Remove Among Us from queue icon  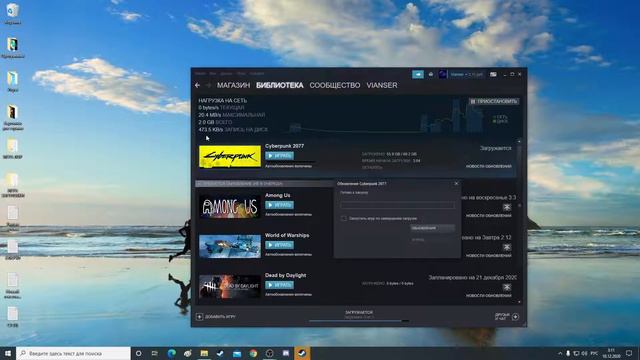(x=507, y=207)
